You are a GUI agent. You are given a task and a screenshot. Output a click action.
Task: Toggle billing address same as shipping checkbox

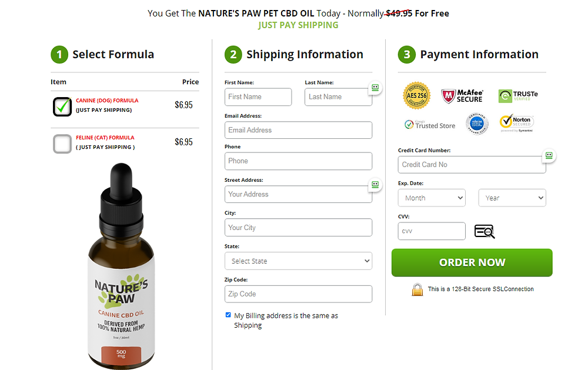(228, 315)
